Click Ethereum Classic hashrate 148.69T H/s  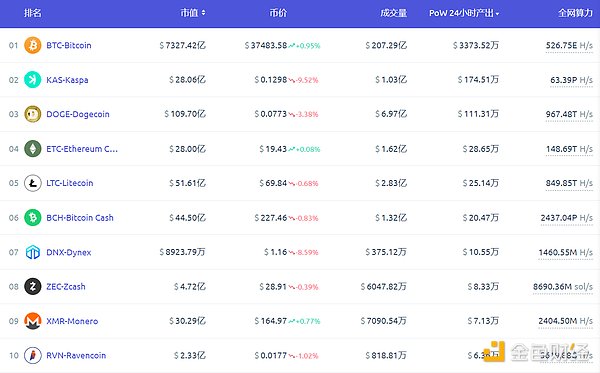point(569,149)
